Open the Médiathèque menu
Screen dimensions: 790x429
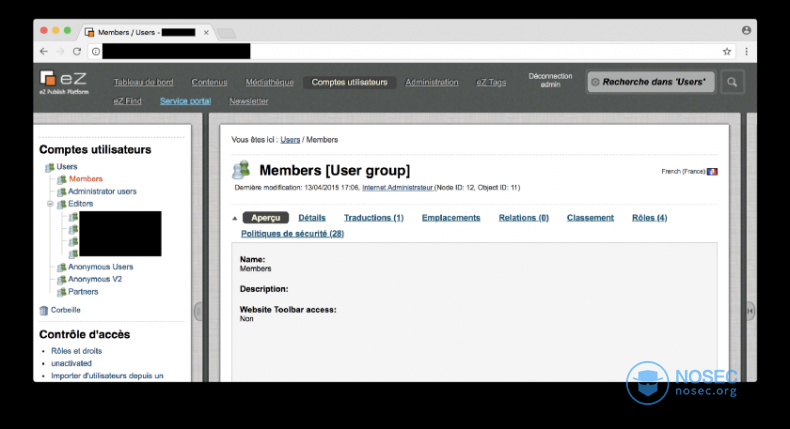270,82
